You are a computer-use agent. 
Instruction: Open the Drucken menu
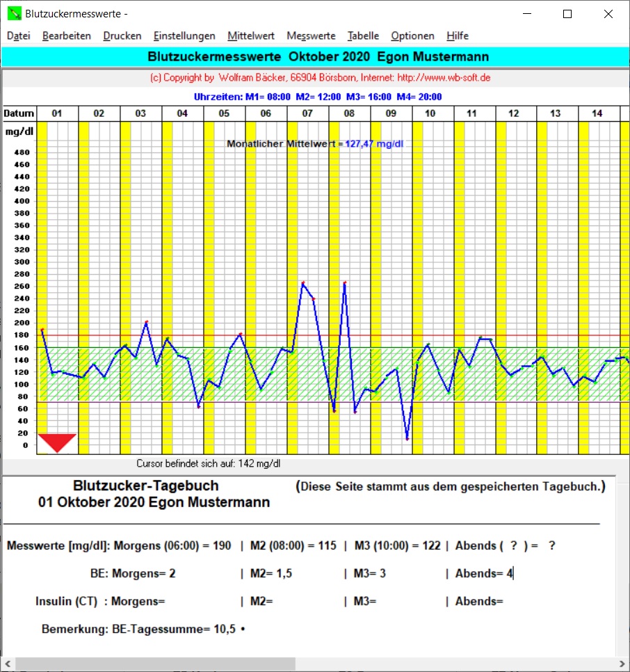point(122,36)
